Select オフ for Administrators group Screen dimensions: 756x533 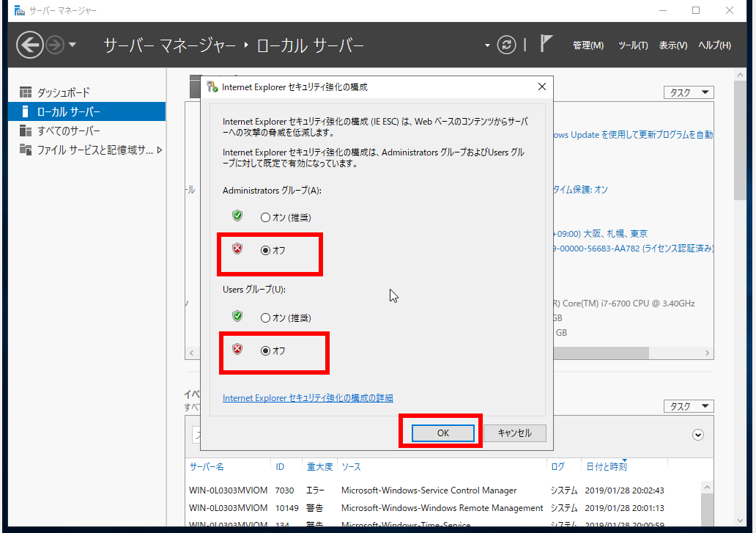pos(273,250)
